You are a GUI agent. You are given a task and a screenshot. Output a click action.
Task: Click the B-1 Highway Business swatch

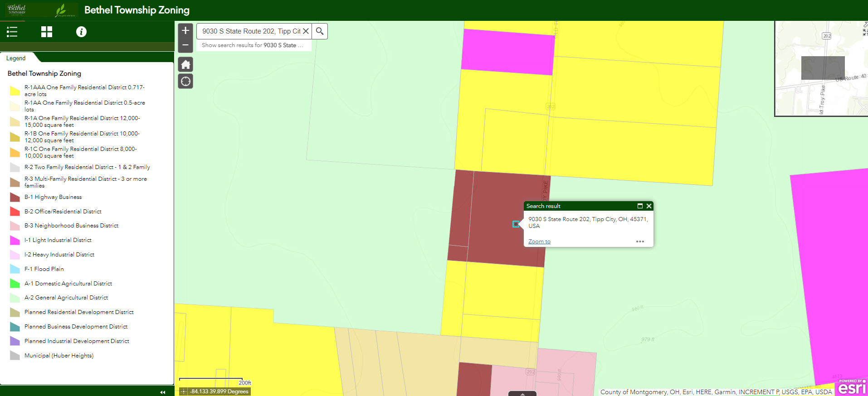pyautogui.click(x=15, y=198)
